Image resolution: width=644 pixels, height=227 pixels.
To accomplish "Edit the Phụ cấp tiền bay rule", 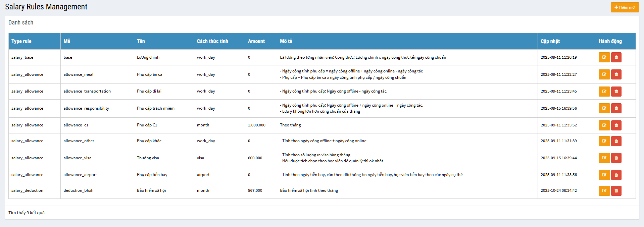I will (x=604, y=175).
